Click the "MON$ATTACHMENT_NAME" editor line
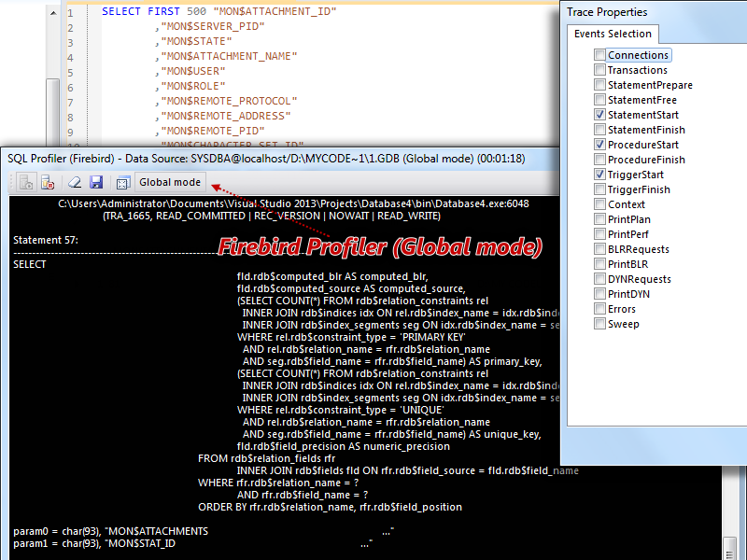747x560 pixels. point(226,56)
